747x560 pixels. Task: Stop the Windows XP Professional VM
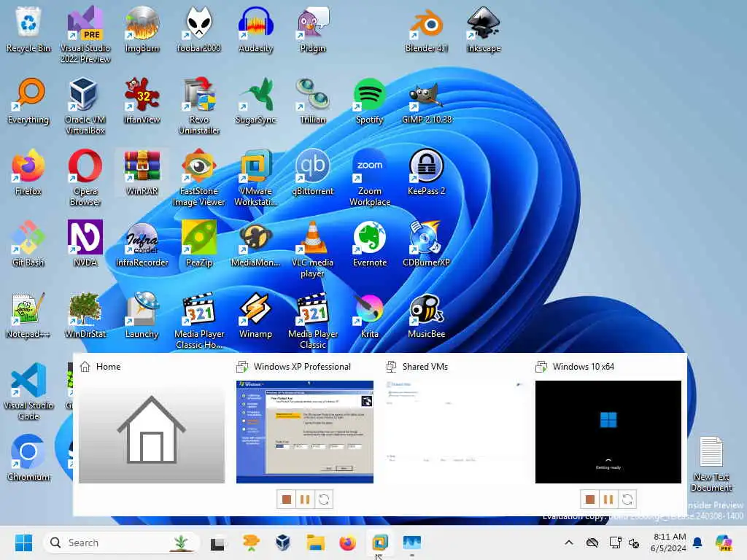tap(286, 499)
